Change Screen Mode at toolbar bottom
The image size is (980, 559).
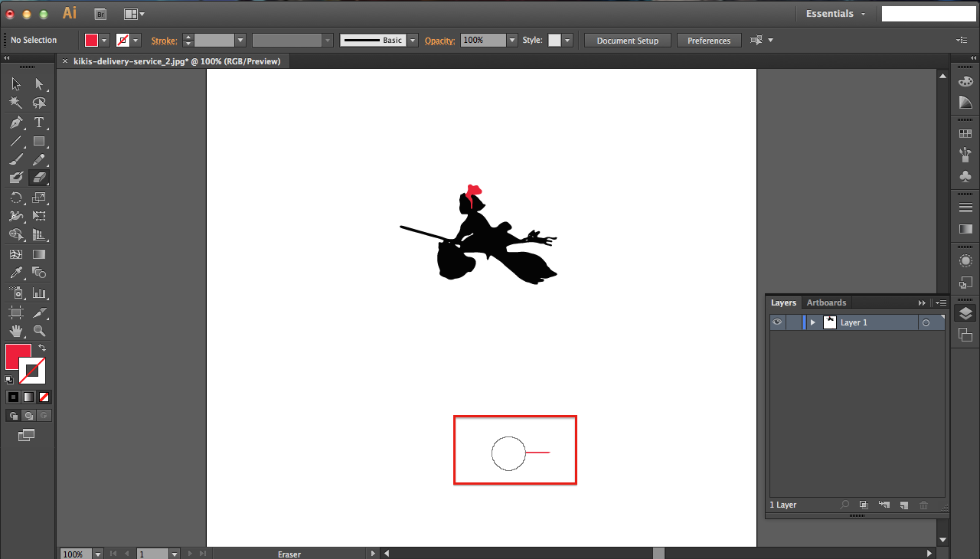click(27, 435)
